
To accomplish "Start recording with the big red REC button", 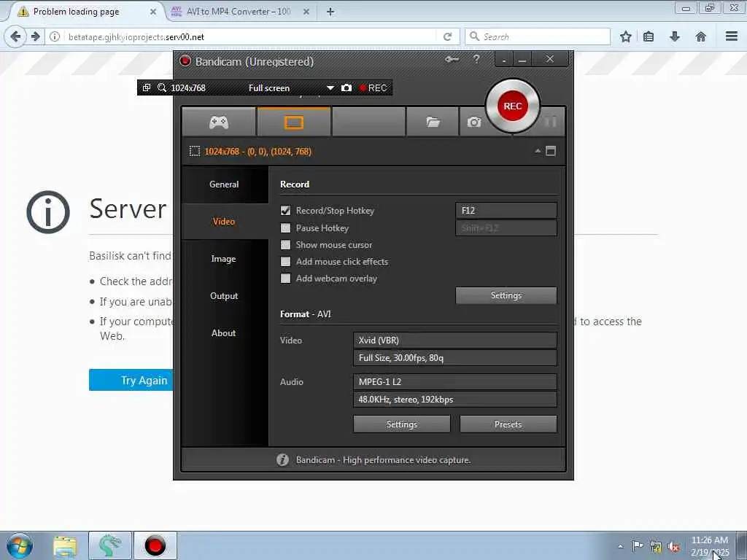I will pos(513,106).
